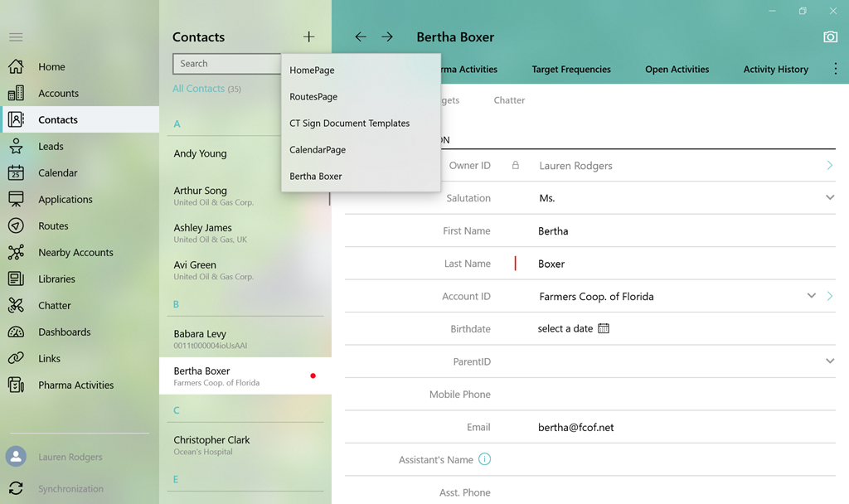Click the camera icon in header
The height and width of the screenshot is (504, 849).
point(830,37)
